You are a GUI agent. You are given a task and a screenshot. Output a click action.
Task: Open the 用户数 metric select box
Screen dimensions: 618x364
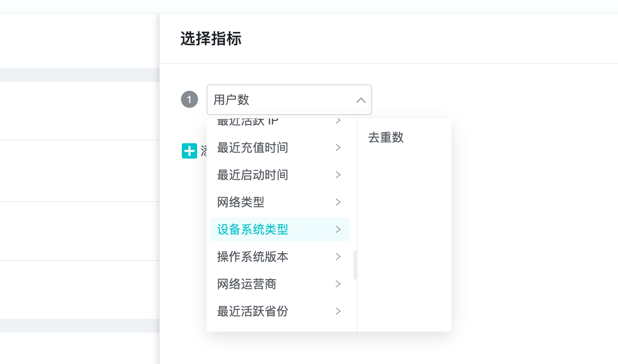pos(282,100)
